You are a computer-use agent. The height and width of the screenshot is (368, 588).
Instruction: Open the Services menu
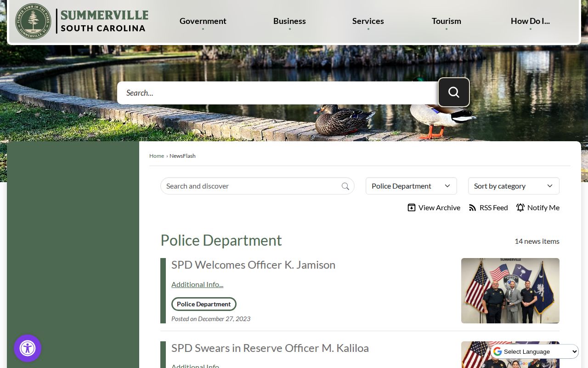click(368, 21)
